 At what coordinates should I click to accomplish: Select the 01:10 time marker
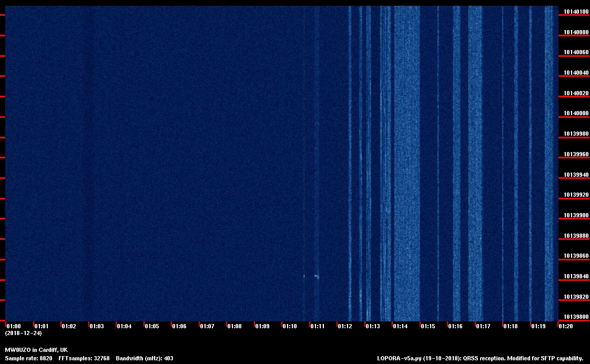(x=290, y=326)
